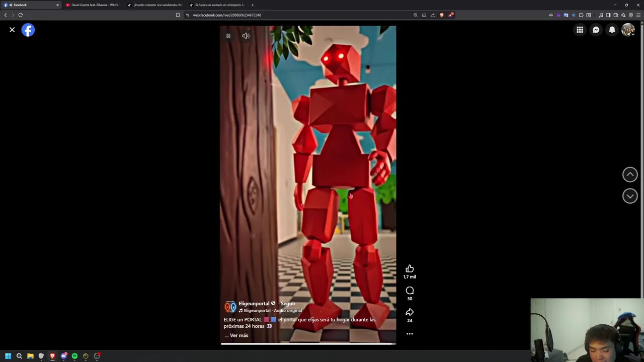Go to next reel with down chevron
Image resolution: width=644 pixels, height=362 pixels.
pos(630,196)
